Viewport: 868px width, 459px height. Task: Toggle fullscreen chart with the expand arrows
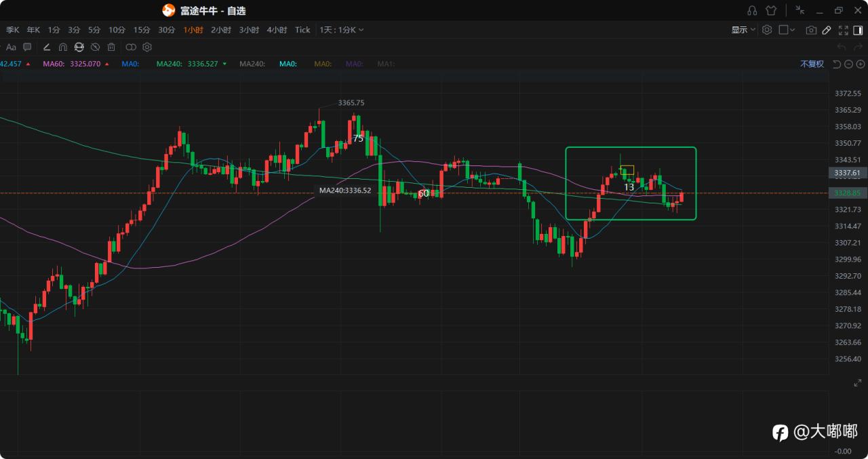(844, 30)
